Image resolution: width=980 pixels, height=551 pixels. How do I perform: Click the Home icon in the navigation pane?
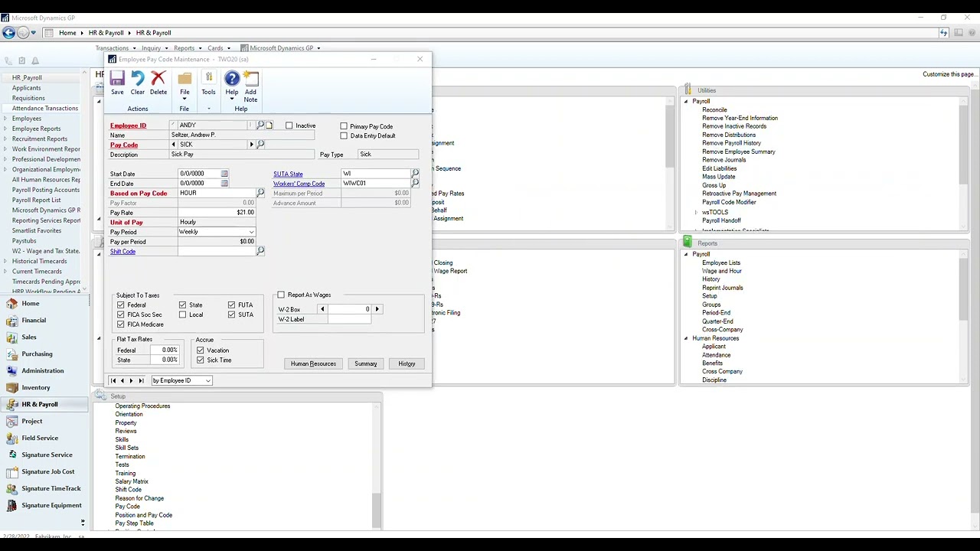click(11, 303)
